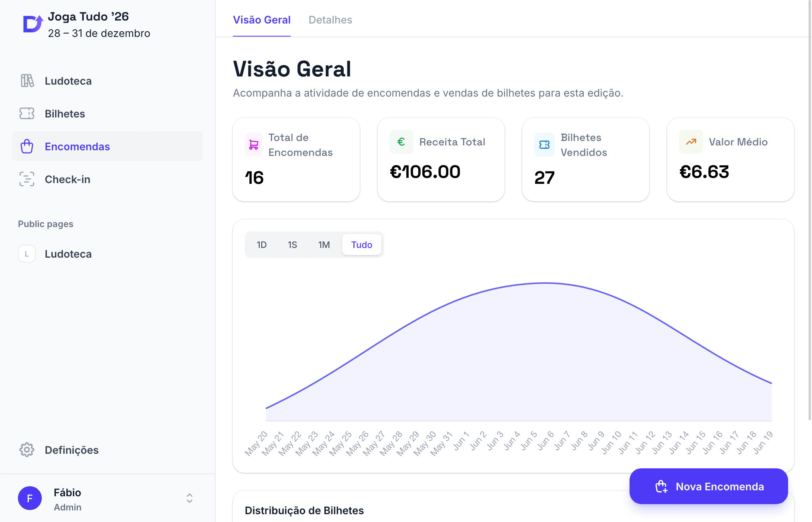Click the orange trend icon on Valor Médio
Screen dimensions: 812x522
coord(691,142)
